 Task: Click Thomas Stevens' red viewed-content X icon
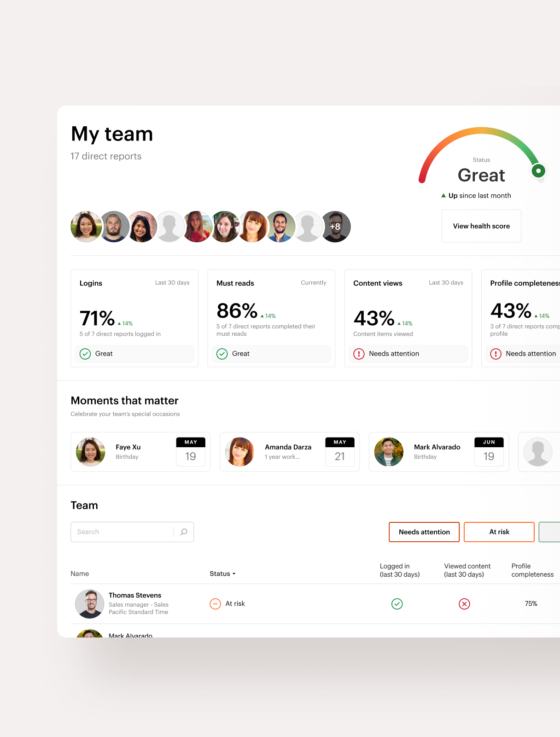tap(464, 604)
